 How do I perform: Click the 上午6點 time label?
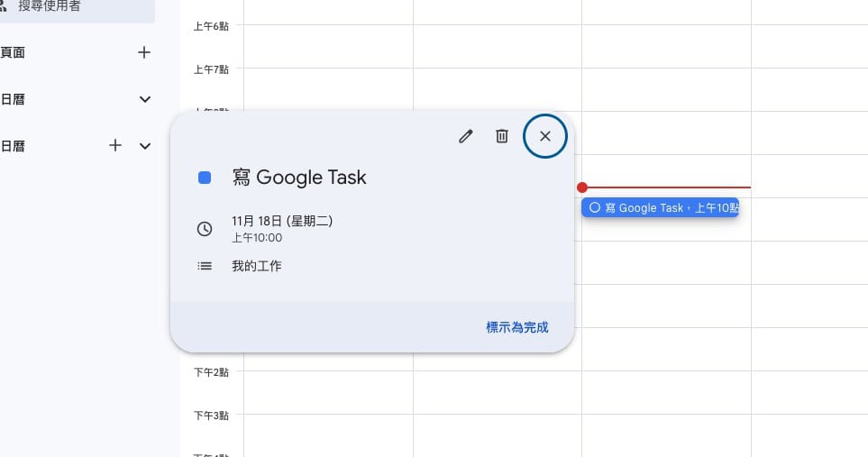coord(211,26)
